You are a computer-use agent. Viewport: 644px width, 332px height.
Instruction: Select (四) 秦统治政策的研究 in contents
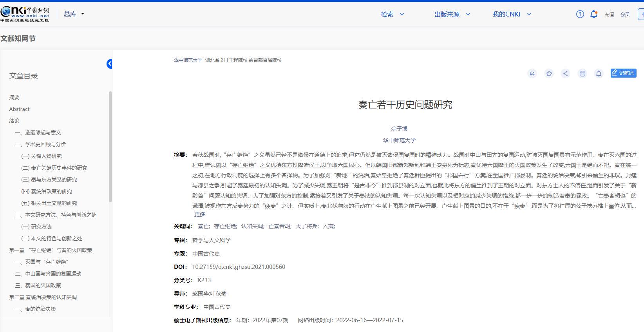tap(47, 191)
